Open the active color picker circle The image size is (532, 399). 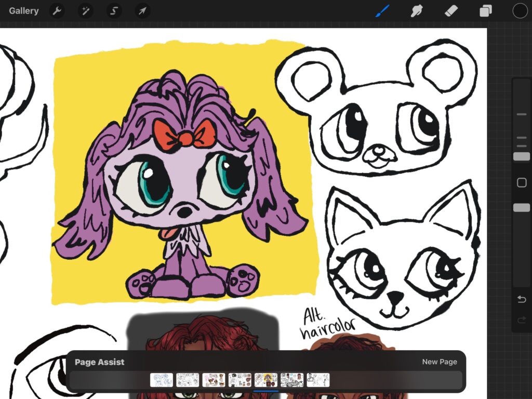pyautogui.click(x=520, y=11)
